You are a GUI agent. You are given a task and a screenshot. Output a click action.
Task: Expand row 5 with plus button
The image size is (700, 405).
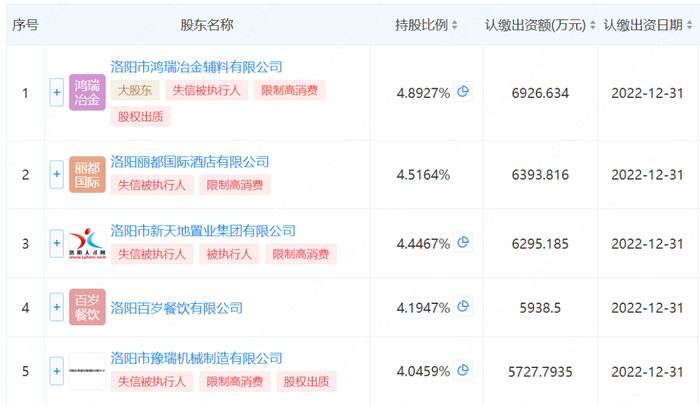57,371
